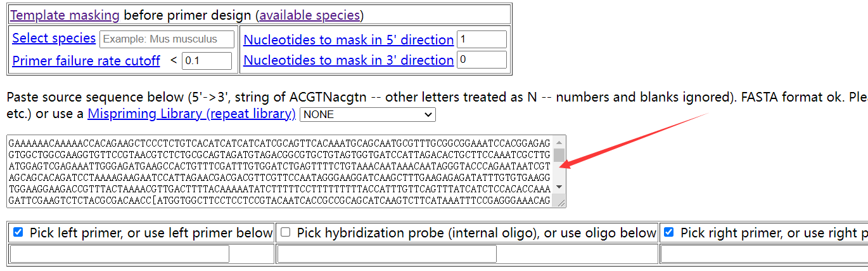Screen dimensions: 868x271
Task: Click the failure rate cutoff value field
Action: tap(207, 61)
